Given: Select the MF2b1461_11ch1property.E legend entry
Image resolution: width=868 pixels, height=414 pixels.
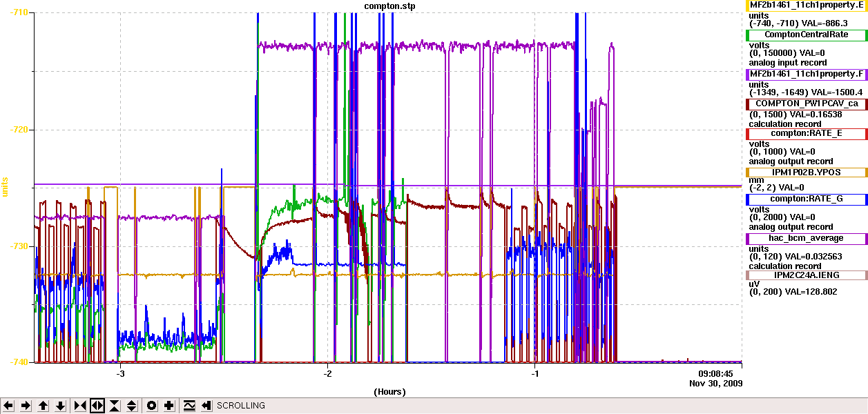Looking at the screenshot, I should tap(807, 5).
